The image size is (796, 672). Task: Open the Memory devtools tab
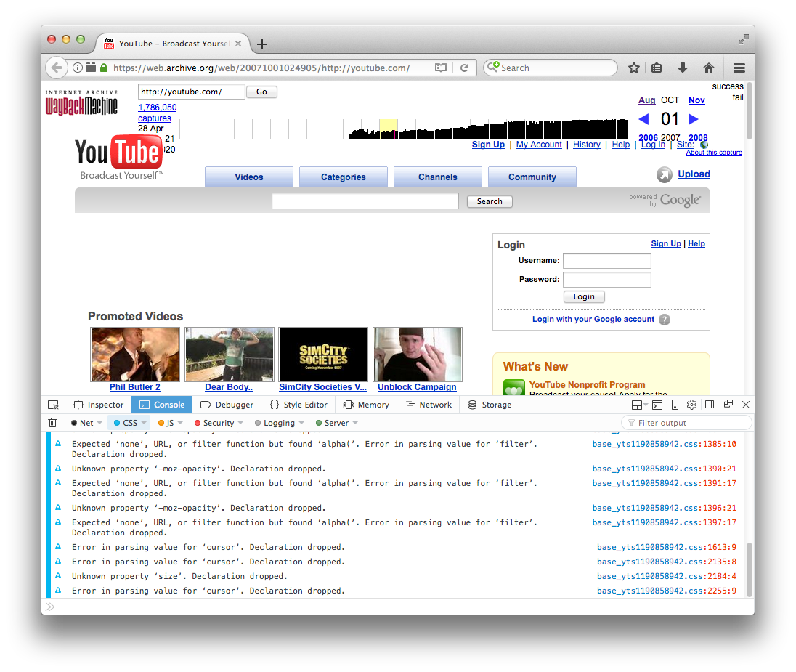click(x=366, y=405)
